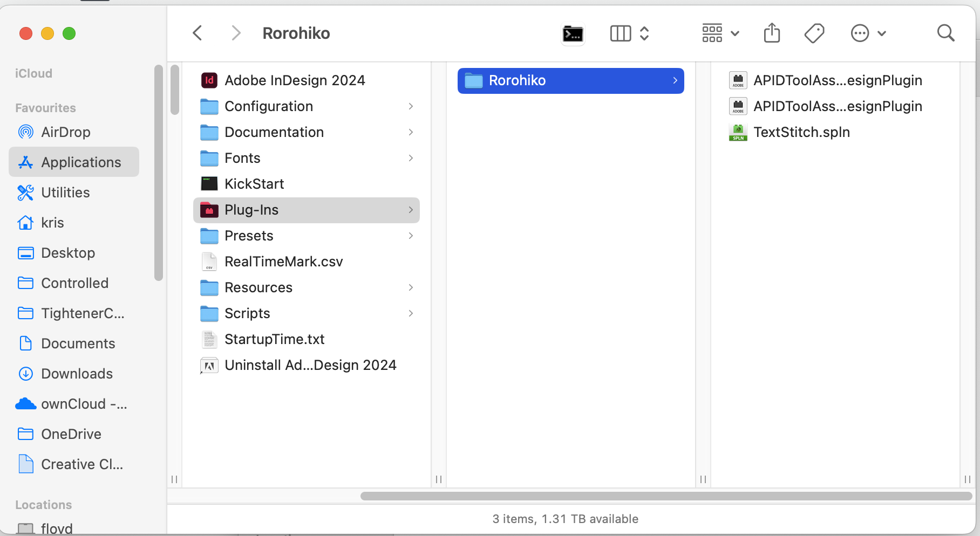Viewport: 980px width, 536px height.
Task: Select Adobe InDesign 2024 app icon
Action: point(209,80)
